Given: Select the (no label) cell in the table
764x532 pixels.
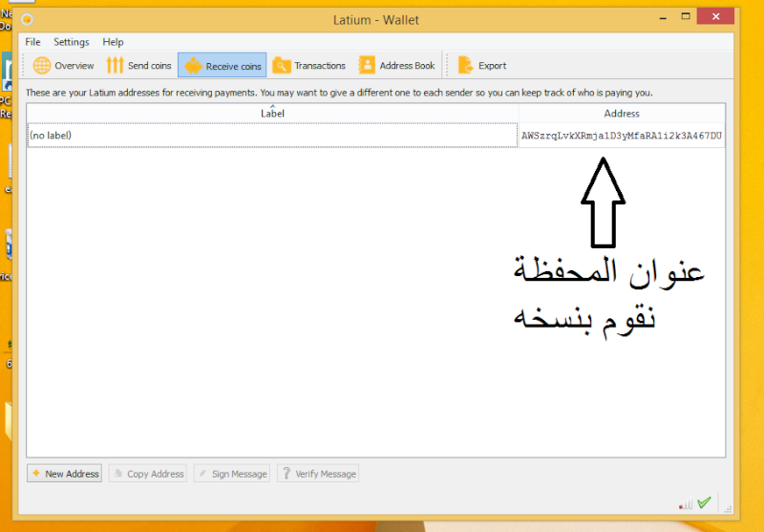Looking at the screenshot, I should click(272, 136).
